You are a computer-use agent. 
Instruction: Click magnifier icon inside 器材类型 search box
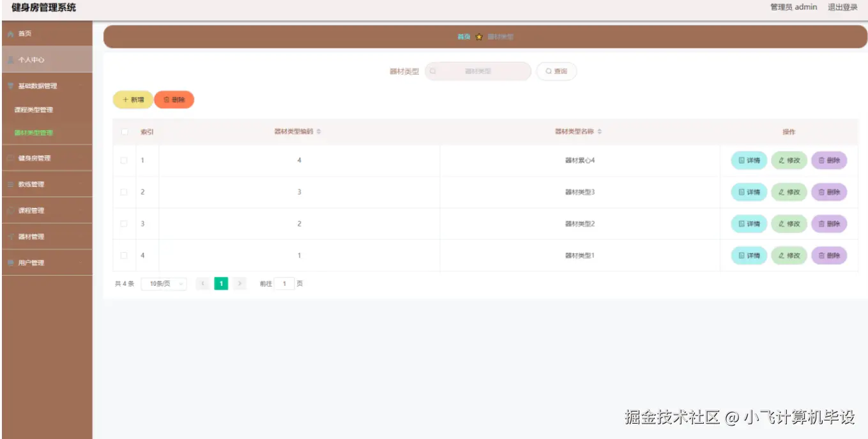pyautogui.click(x=432, y=71)
